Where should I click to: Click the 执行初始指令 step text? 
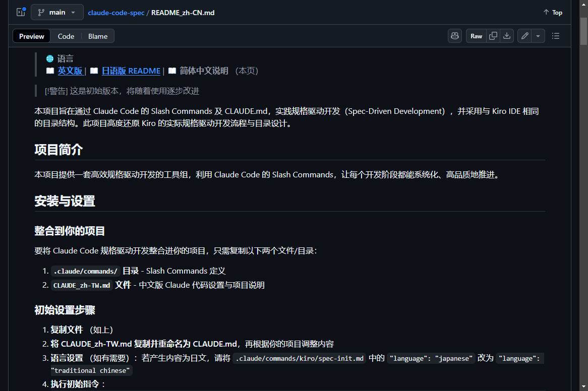(x=75, y=384)
